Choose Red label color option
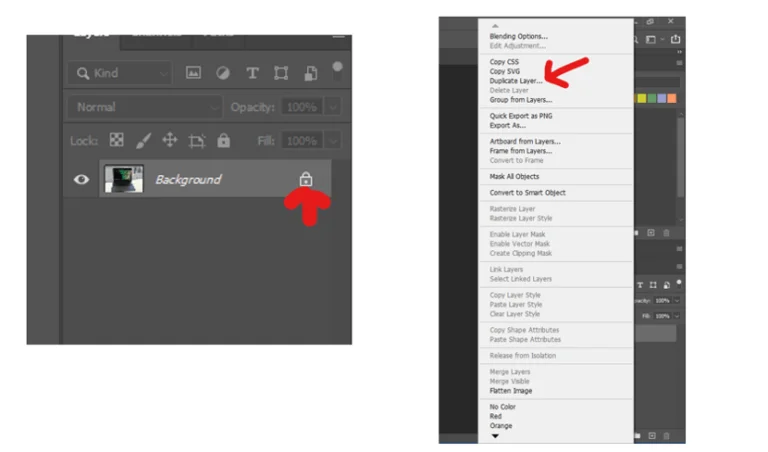Screen dimensions: 768x452 (496, 416)
